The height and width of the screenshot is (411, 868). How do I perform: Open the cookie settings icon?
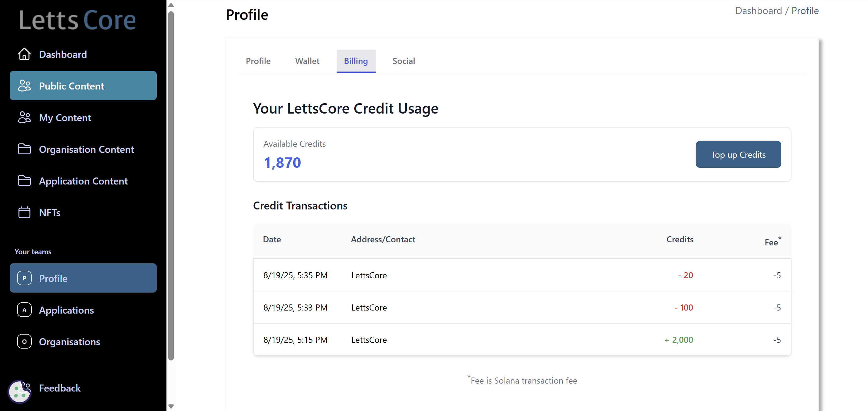[x=19, y=392]
